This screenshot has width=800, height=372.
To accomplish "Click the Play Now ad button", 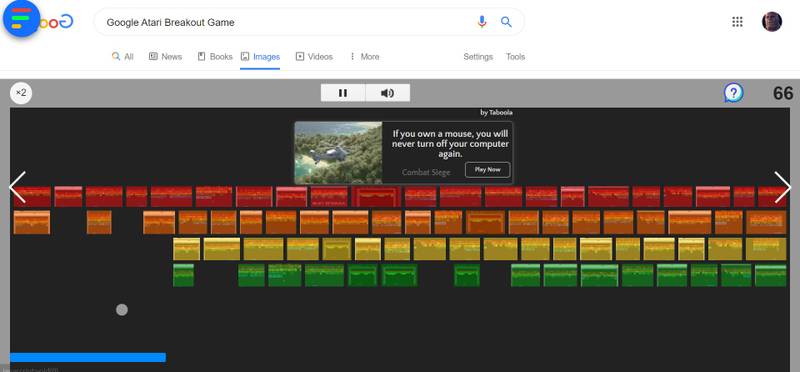I will point(487,169).
